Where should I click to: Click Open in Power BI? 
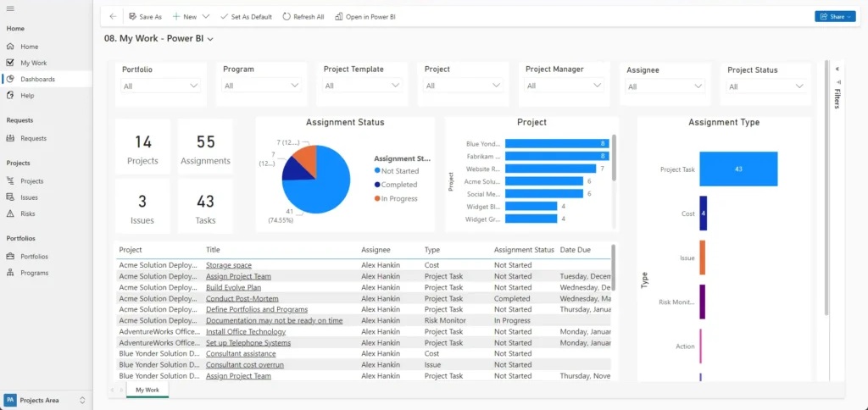click(x=365, y=16)
